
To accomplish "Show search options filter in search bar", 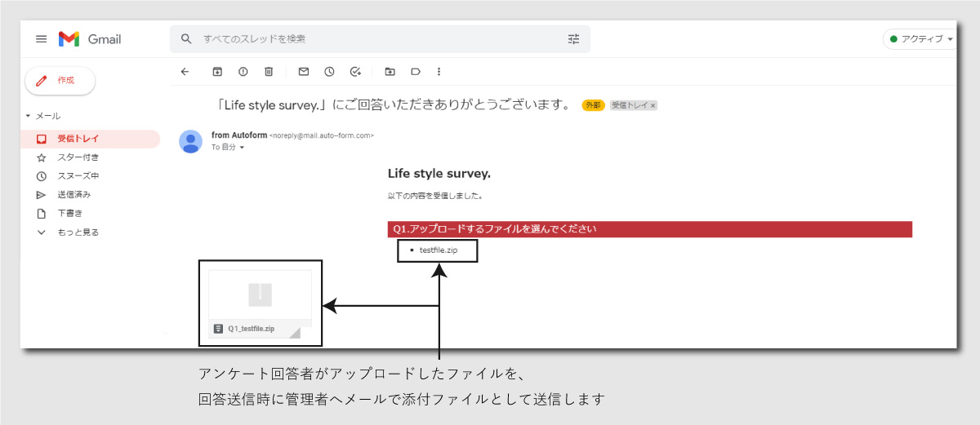I will [572, 39].
